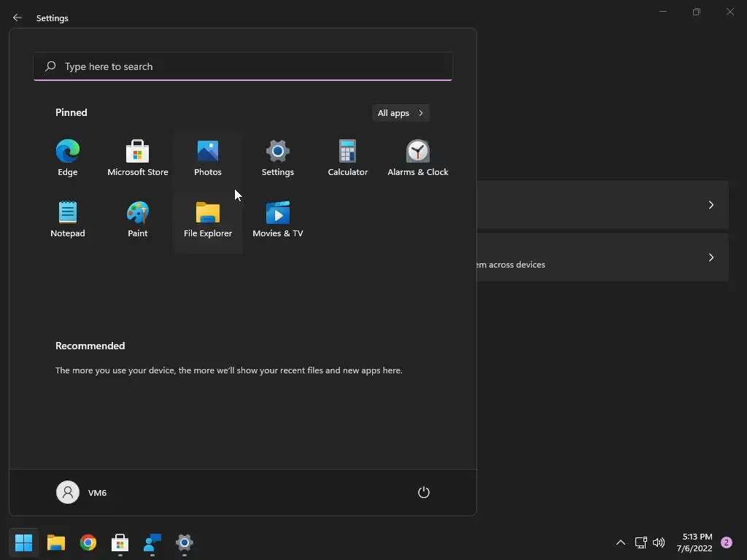Launch Microsoft Store from pinned apps
The image size is (747, 560).
138,158
